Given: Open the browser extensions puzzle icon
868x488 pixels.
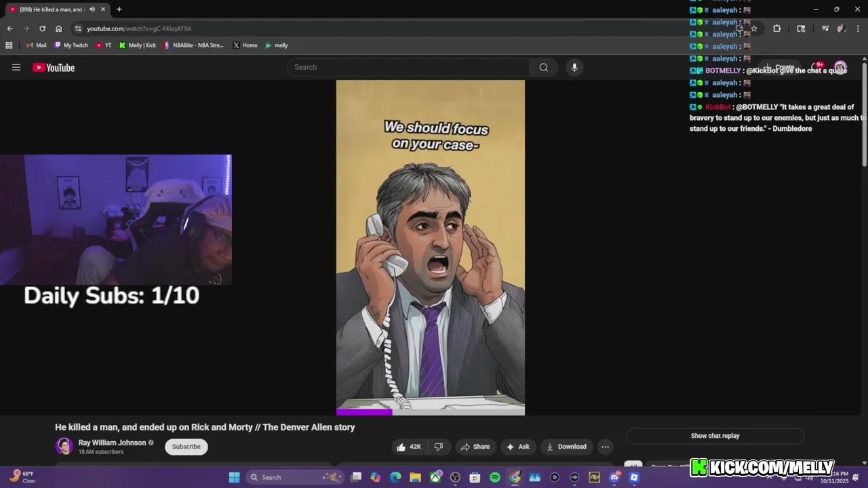Looking at the screenshot, I should [x=776, y=28].
